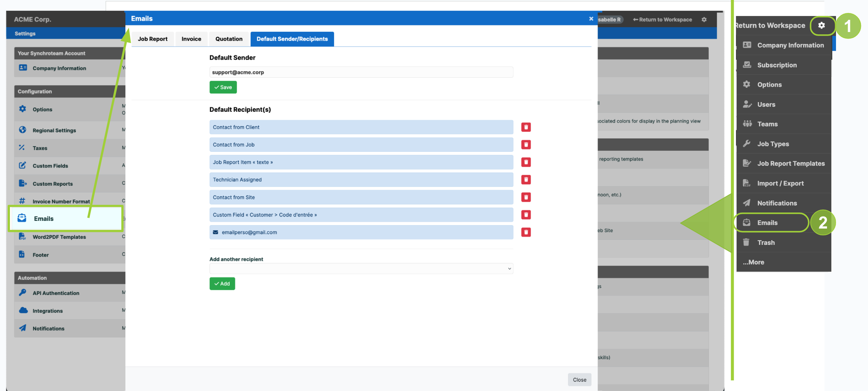The height and width of the screenshot is (391, 868).
Task: Open the settings gear in the top bar
Action: (x=704, y=20)
